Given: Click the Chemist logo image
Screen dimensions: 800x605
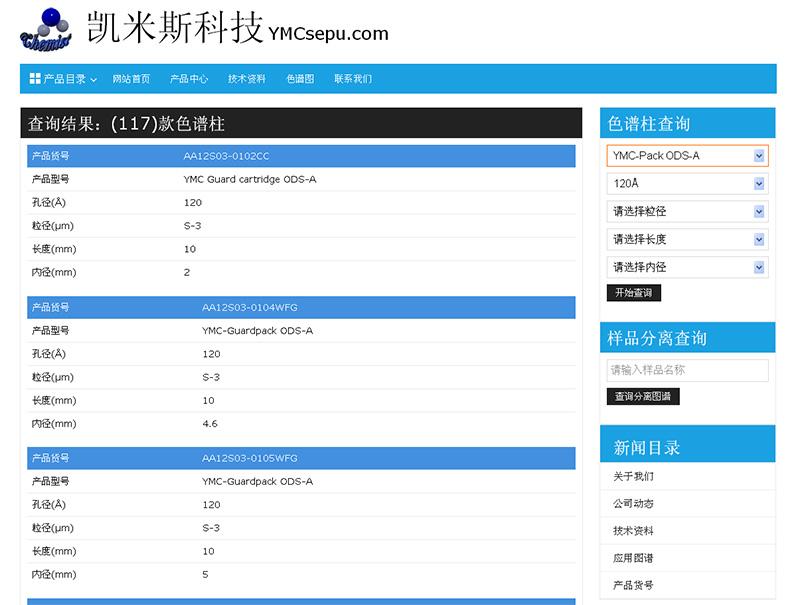Looking at the screenshot, I should pyautogui.click(x=45, y=29).
